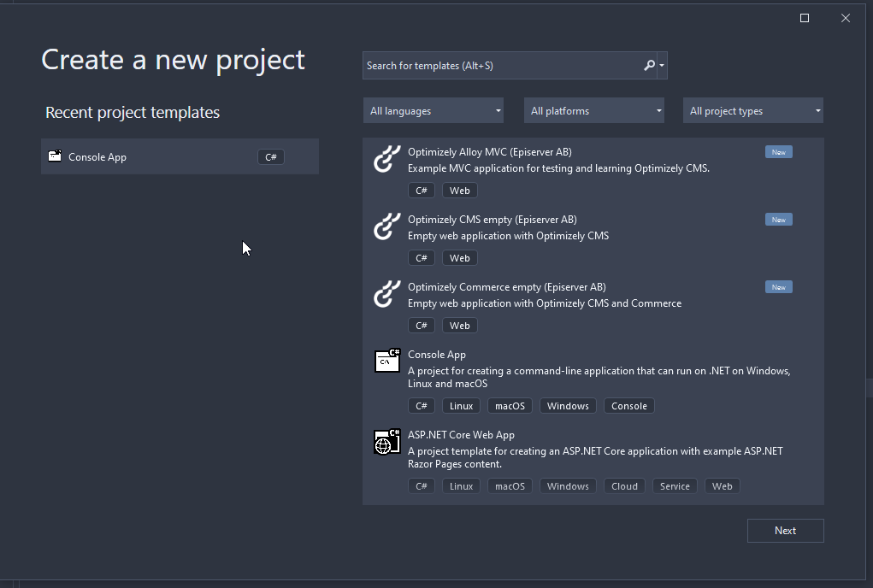Click the search magnifier icon
Screen dimensions: 873x588
(x=649, y=66)
